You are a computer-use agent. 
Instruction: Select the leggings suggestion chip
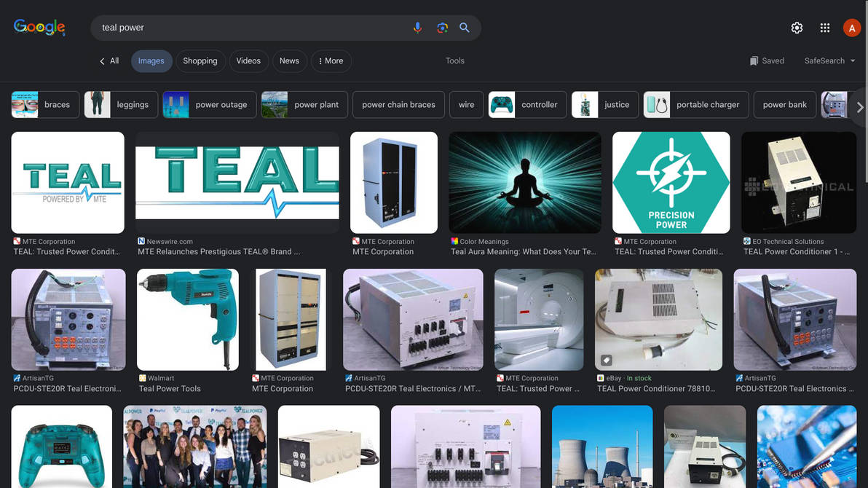point(121,105)
